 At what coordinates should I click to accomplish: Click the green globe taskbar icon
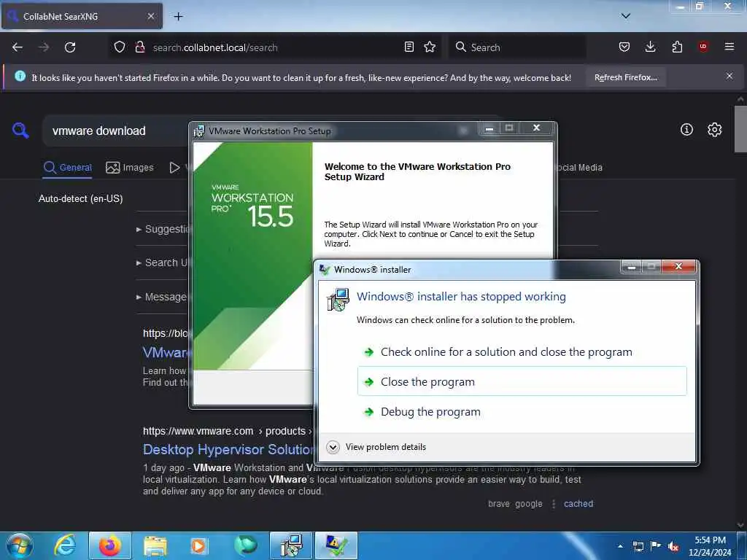pyautogui.click(x=245, y=545)
